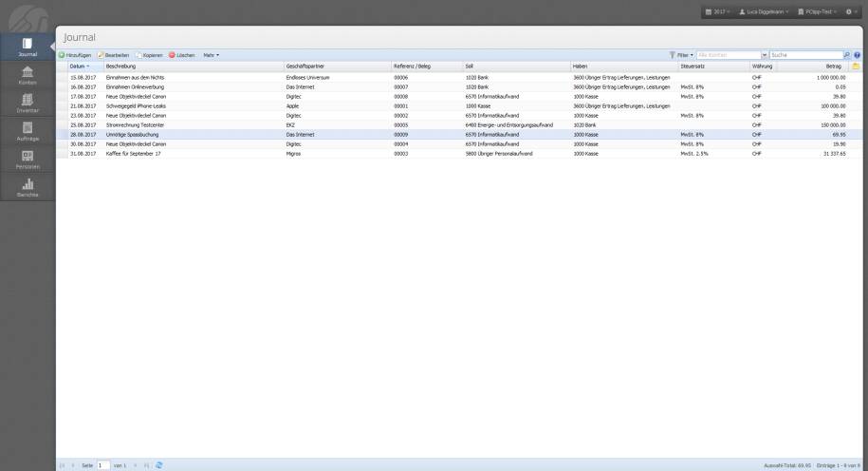Open the blue help question mark icon

tap(857, 55)
